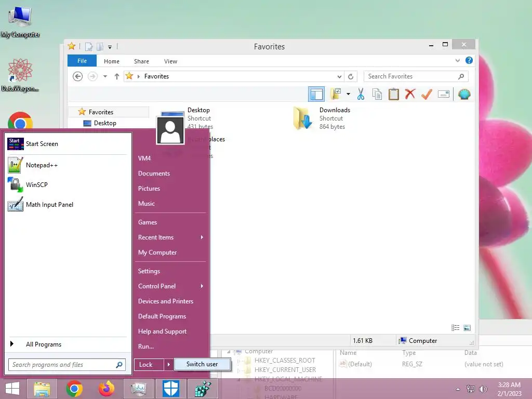Expand Recent Items submenu
Viewport: 532px width, 399px height.
(170, 237)
